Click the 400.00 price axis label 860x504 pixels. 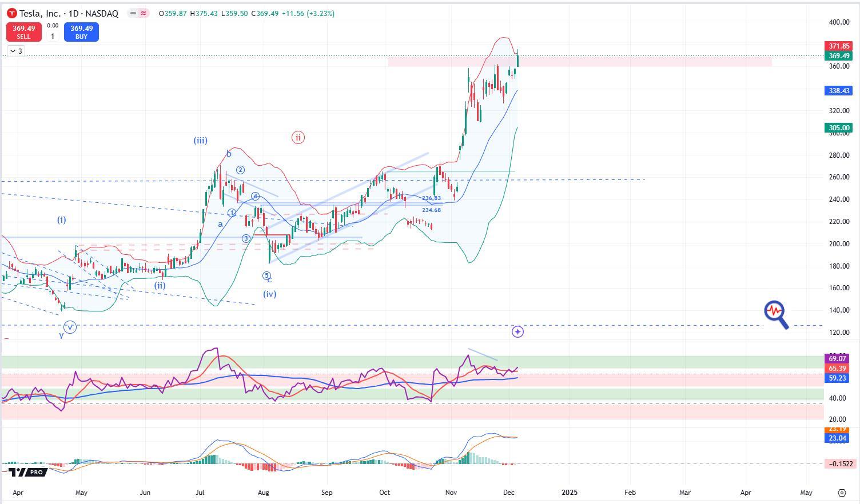(x=839, y=22)
